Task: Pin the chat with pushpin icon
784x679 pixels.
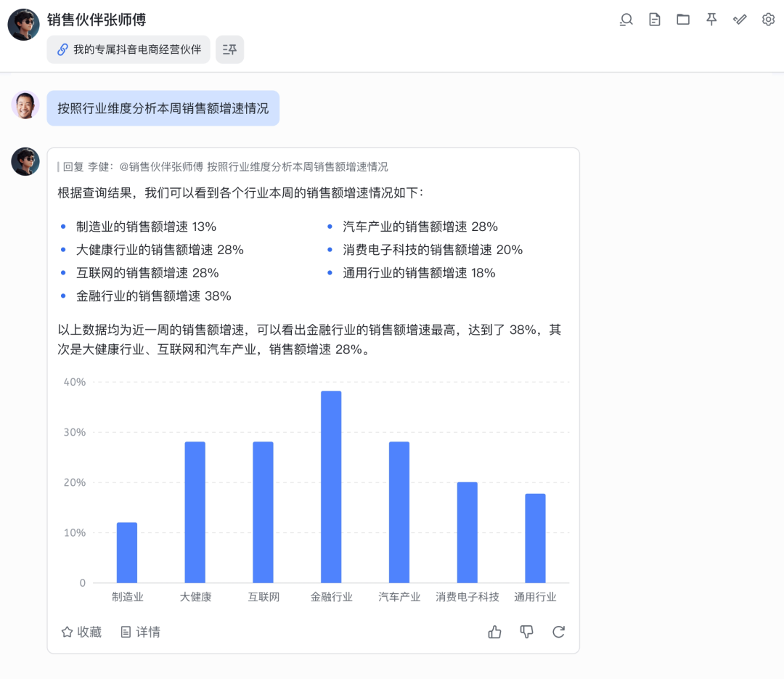Action: tap(711, 20)
